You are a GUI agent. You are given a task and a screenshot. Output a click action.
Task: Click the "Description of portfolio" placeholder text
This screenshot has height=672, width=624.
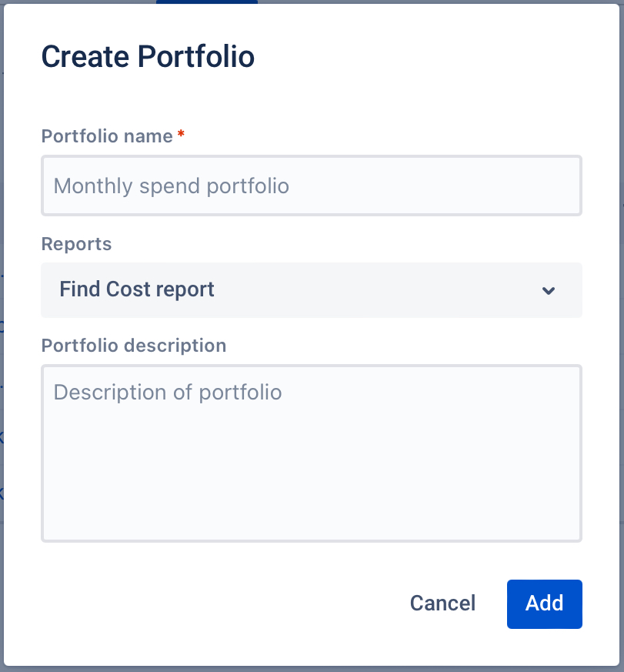(x=168, y=393)
